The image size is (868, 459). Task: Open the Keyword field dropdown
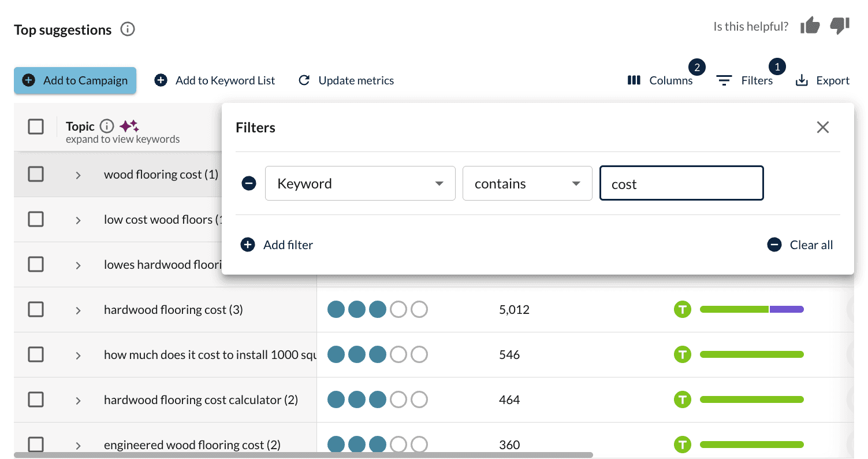pyautogui.click(x=360, y=184)
